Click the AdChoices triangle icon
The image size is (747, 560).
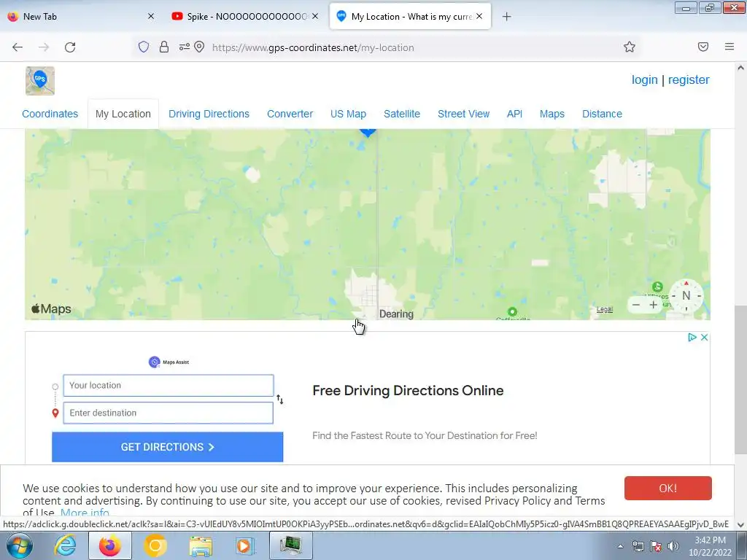[692, 337]
